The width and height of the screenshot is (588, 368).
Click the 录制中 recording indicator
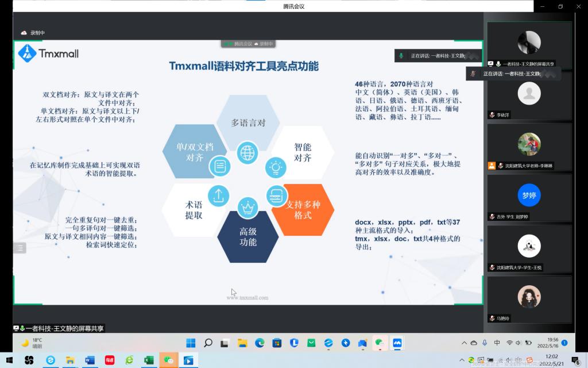33,33
